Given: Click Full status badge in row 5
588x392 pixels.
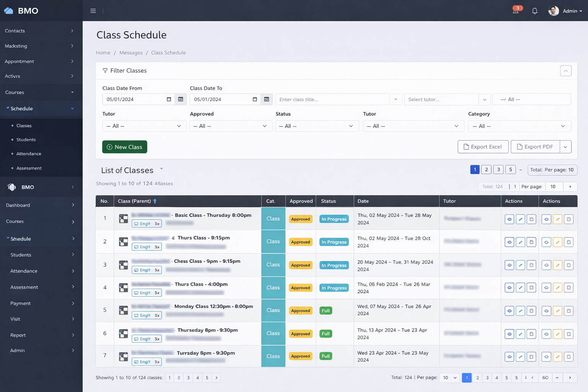Looking at the screenshot, I should pyautogui.click(x=326, y=311).
